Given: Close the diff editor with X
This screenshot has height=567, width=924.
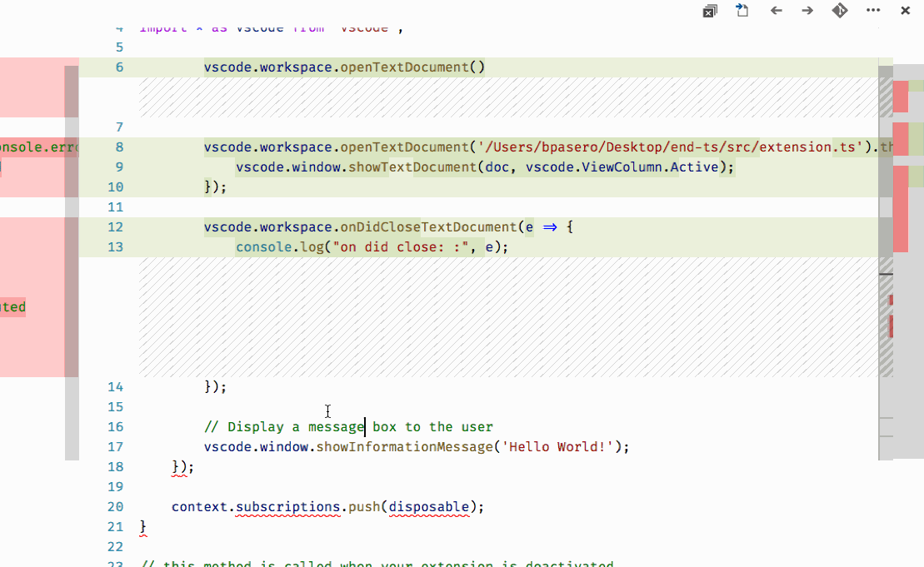Looking at the screenshot, I should coord(905,11).
